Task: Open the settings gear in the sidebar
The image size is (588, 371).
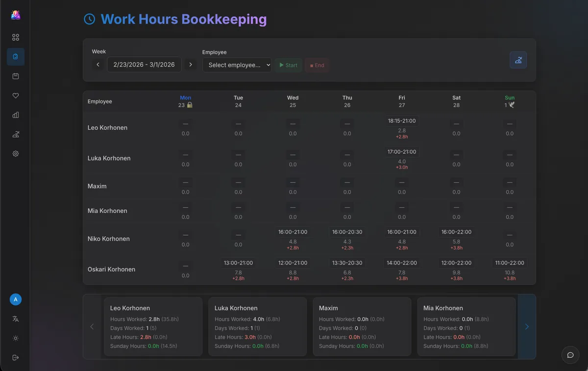Action: (x=15, y=153)
